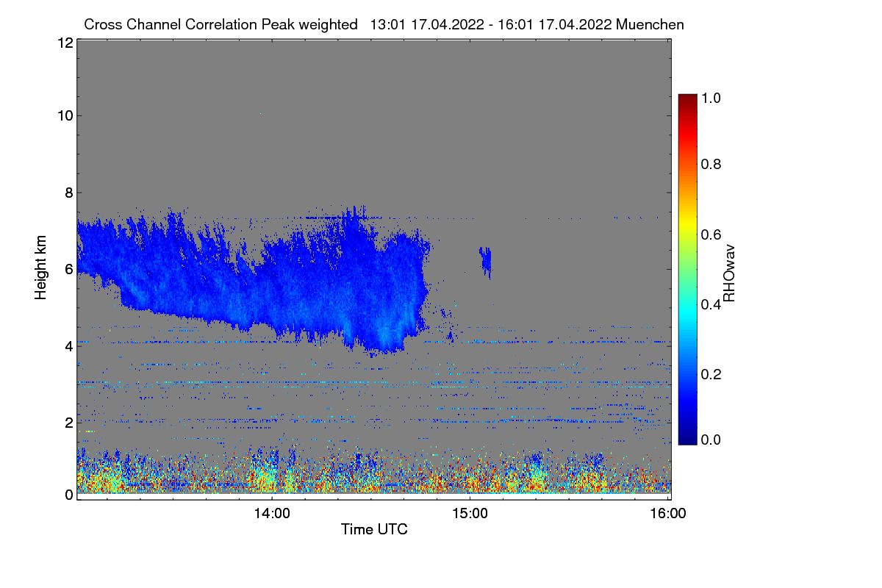Click the station name "Muenchen" in the title
This screenshot has height=588, width=882.
coord(650,24)
